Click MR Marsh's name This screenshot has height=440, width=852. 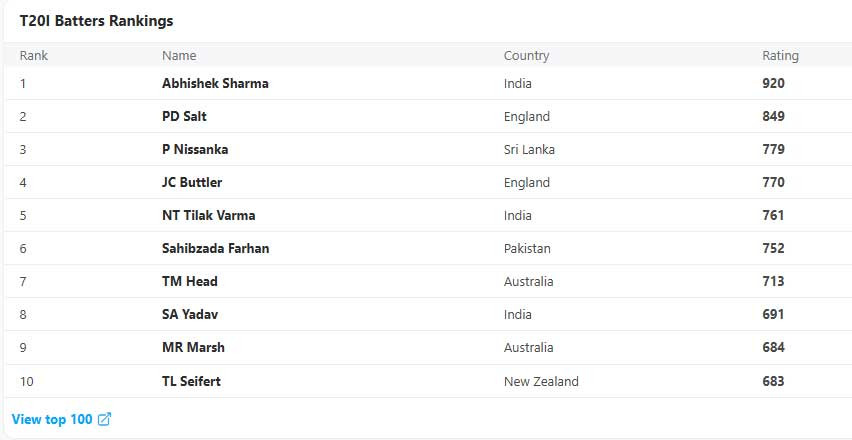point(193,348)
